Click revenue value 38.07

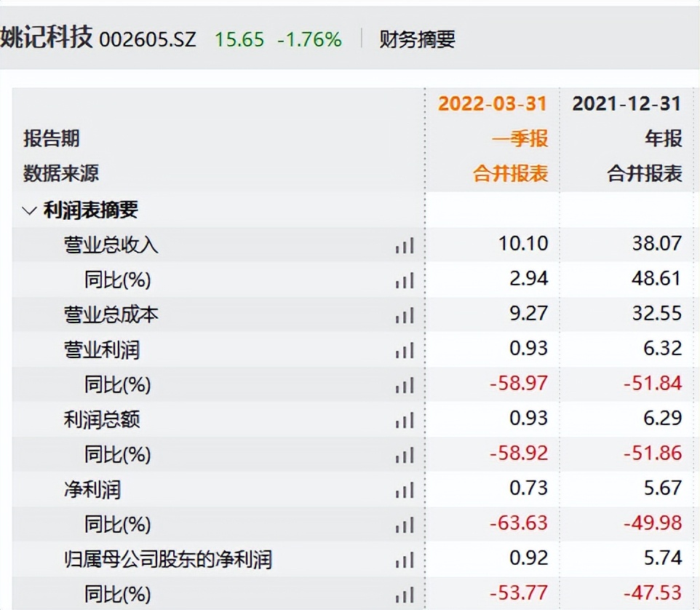click(656, 244)
